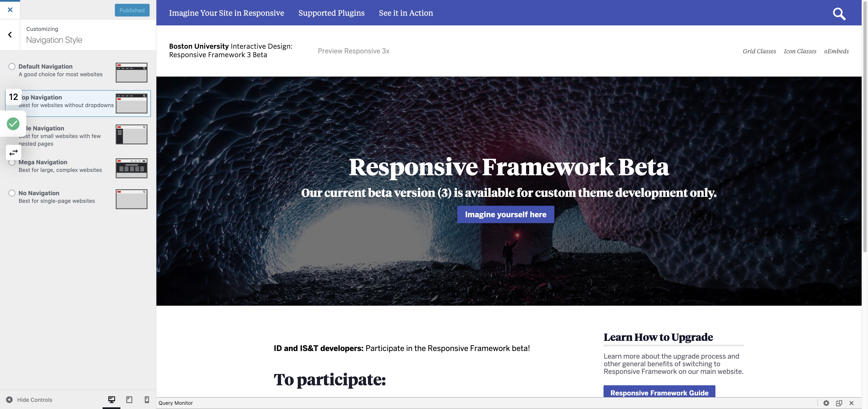The image size is (868, 409).
Task: Click Grid Classes link
Action: coord(759,51)
